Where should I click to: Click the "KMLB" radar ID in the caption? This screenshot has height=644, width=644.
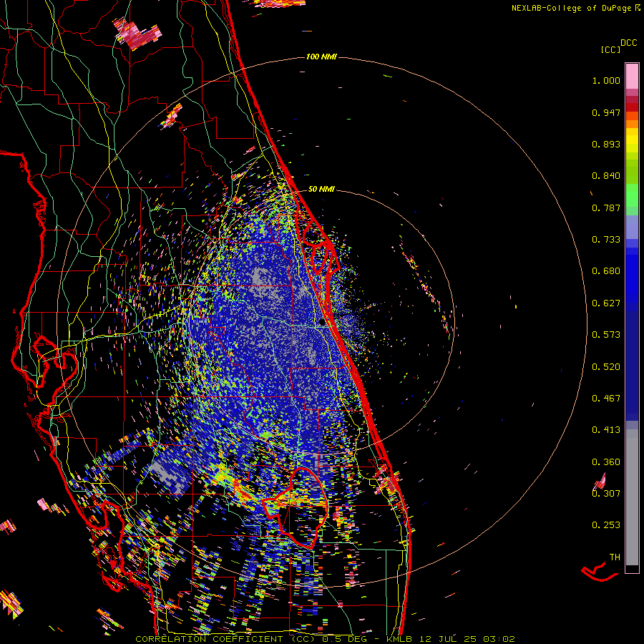[x=401, y=639]
